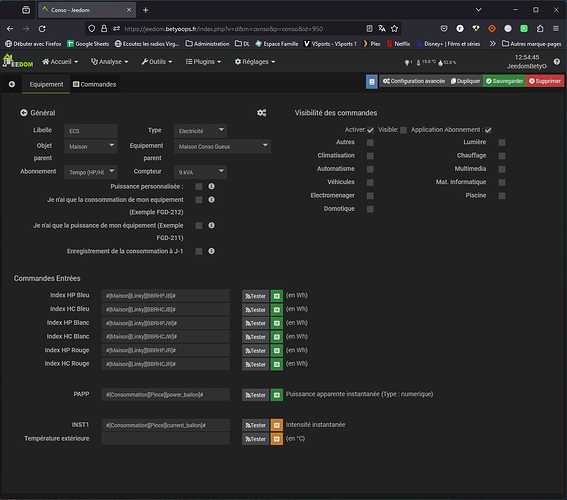Click the Dupliquer button

(x=465, y=81)
